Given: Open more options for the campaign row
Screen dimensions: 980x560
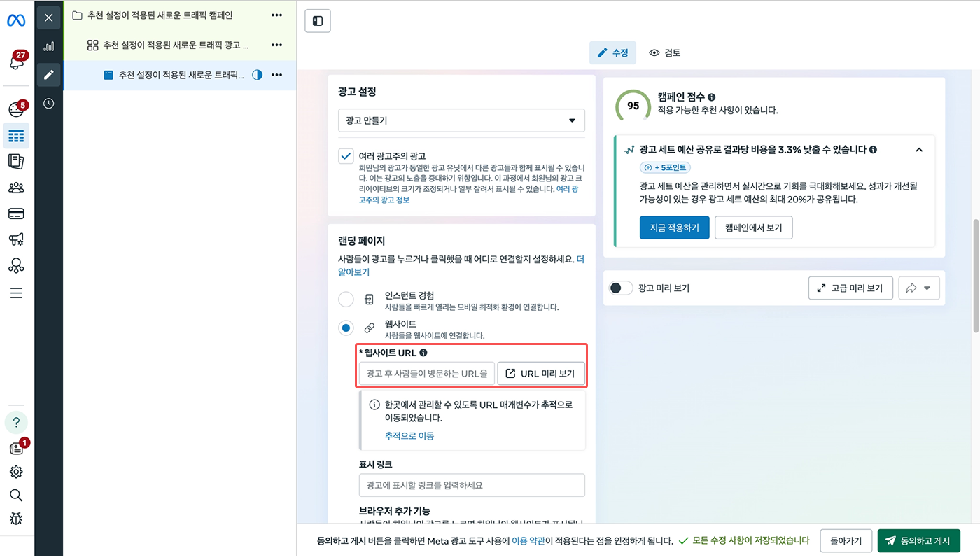Looking at the screenshot, I should 277,15.
